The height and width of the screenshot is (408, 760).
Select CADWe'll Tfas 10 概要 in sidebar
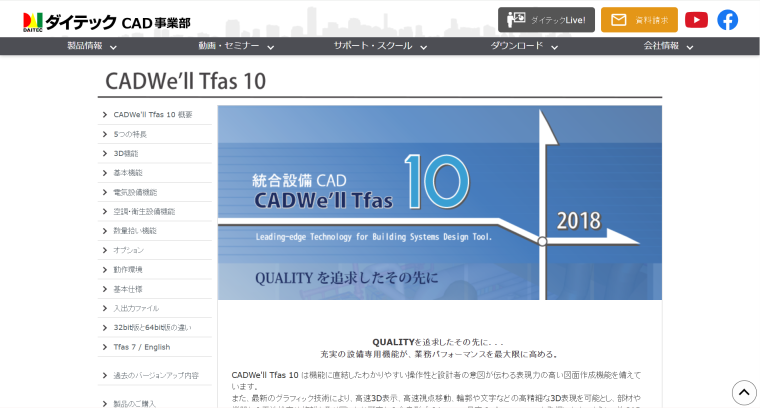coord(152,115)
